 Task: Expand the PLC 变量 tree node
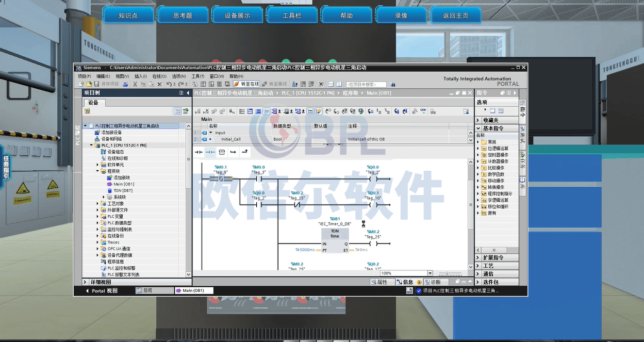[97, 217]
